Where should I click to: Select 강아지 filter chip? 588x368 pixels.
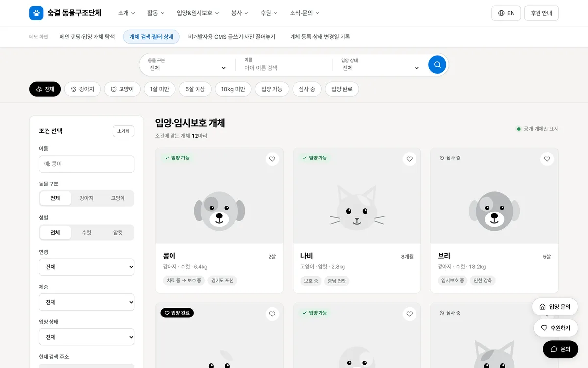[82, 89]
